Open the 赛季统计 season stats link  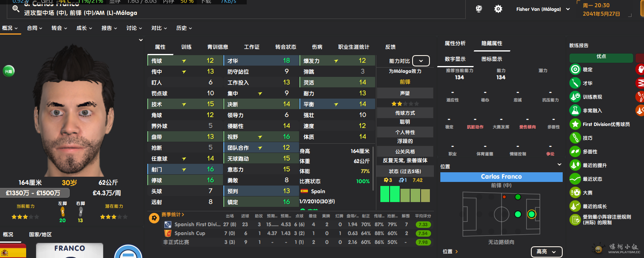tap(173, 215)
